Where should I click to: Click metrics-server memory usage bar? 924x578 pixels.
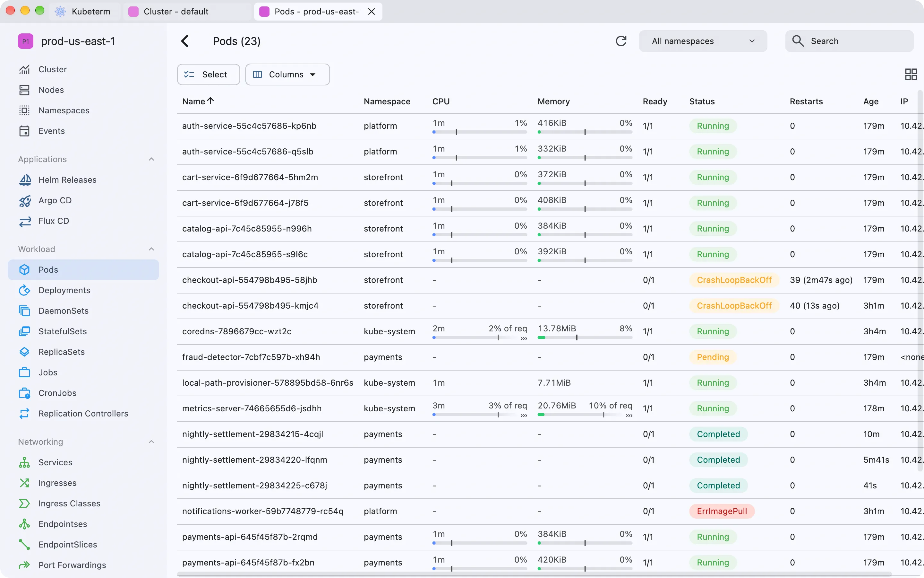pyautogui.click(x=585, y=415)
